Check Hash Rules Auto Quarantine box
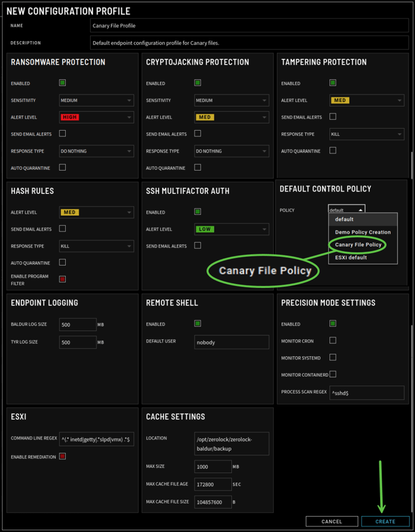 tap(62, 263)
